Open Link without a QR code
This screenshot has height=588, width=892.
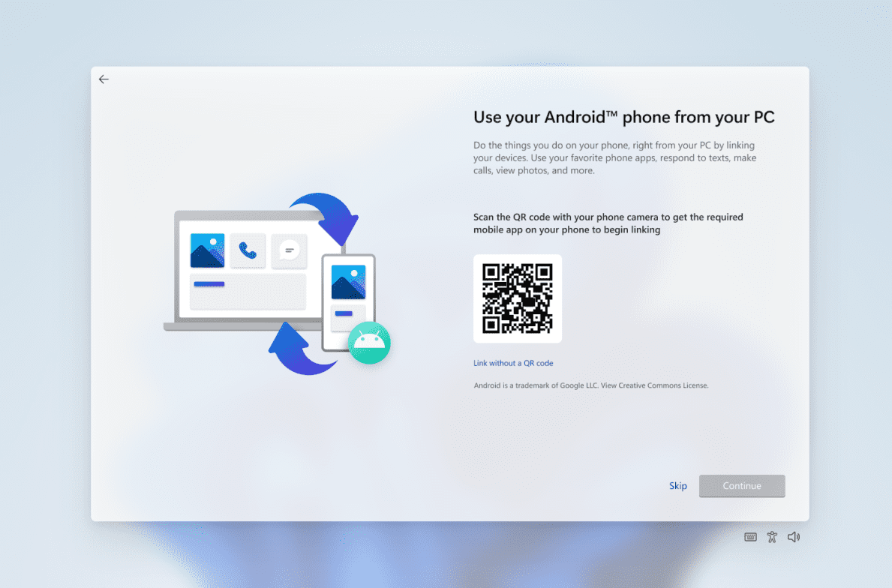point(513,363)
